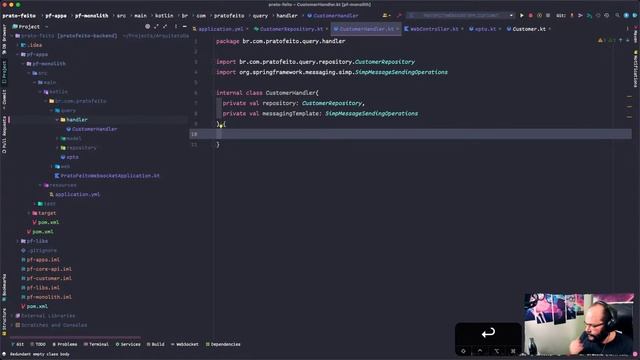Click the warning inspection indicator in editor
Viewport: 640px width, 360px height.
(600, 40)
